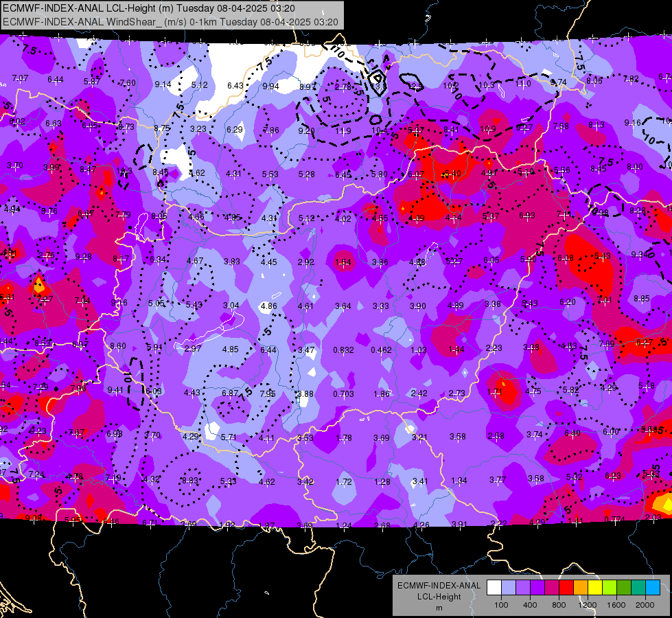Click the 7.95 wind shear value
The image size is (672, 618).
tap(268, 393)
